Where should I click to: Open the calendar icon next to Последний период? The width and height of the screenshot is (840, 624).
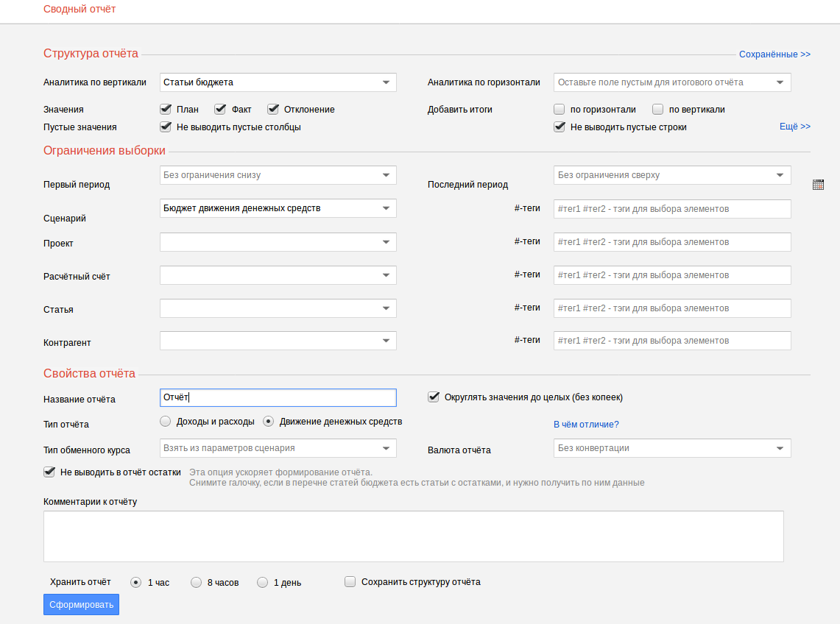[x=818, y=185]
